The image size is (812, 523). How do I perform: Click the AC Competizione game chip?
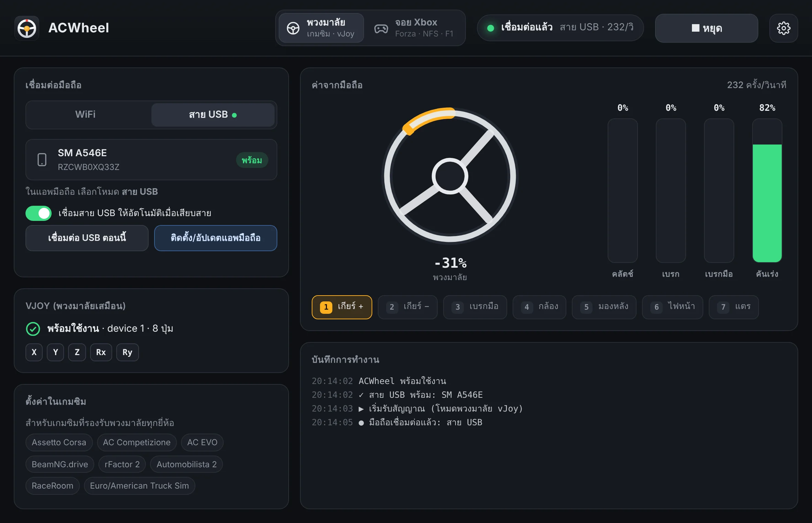click(x=137, y=442)
